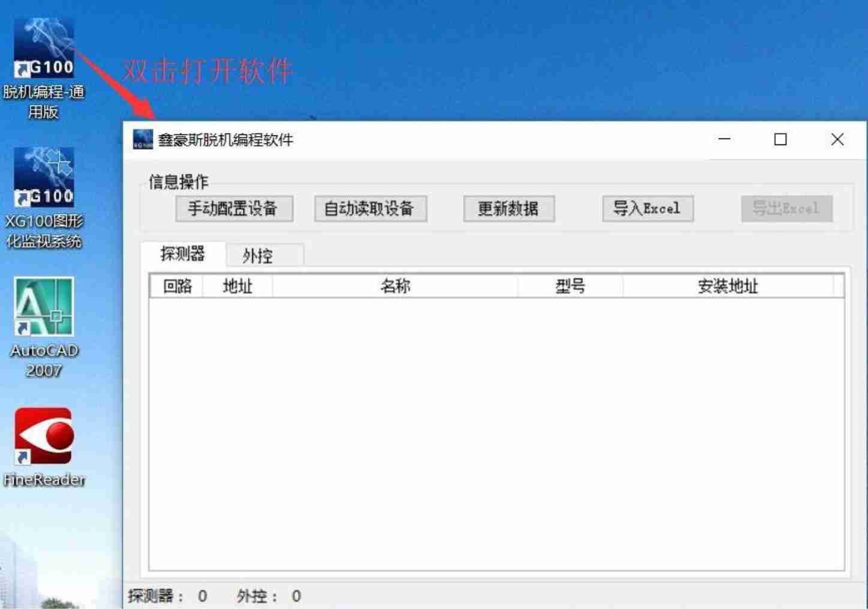Viewport: 868px width, 609px height.
Task: Minimize the 鑫豪斯脱机编程软件 window
Action: [724, 140]
